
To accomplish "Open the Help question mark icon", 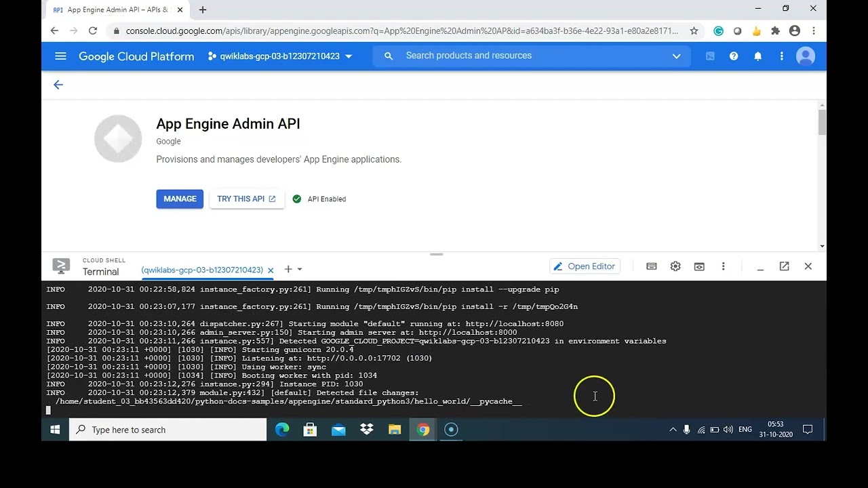I will (734, 56).
